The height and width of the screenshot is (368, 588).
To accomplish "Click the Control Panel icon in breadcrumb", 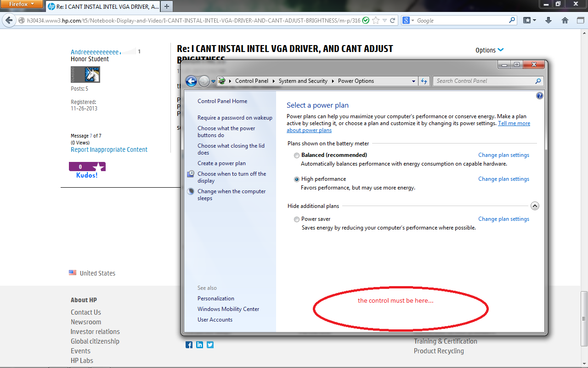I will click(222, 81).
